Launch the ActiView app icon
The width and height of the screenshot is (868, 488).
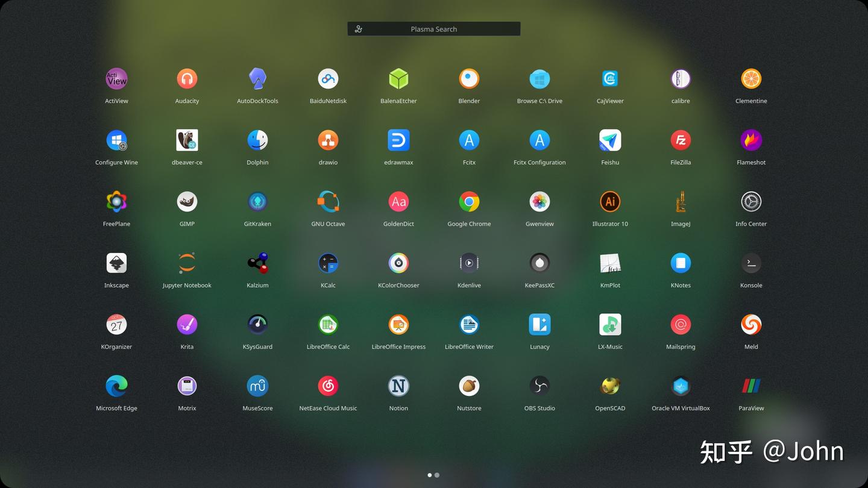click(x=116, y=79)
